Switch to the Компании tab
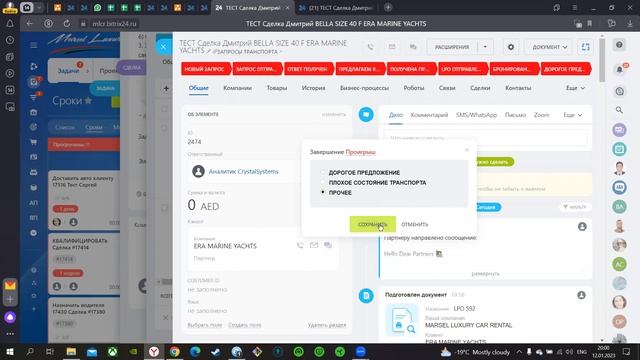This screenshot has width=640, height=360. (237, 88)
